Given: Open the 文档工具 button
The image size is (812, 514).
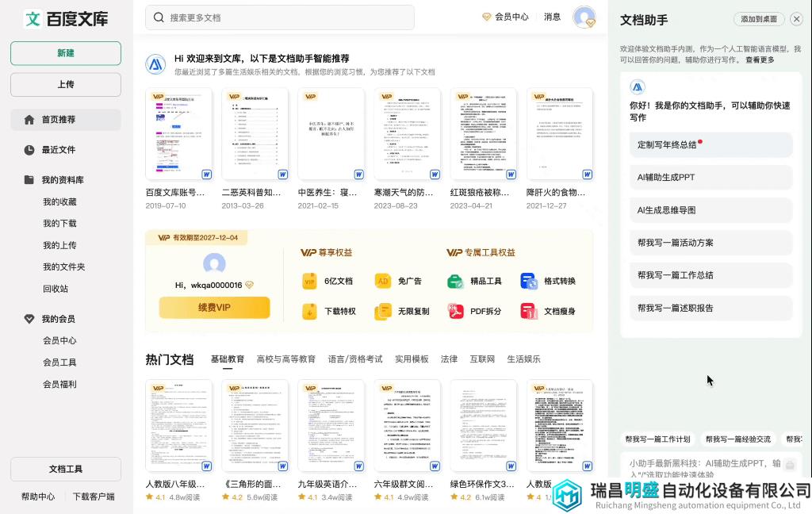Looking at the screenshot, I should (66, 469).
